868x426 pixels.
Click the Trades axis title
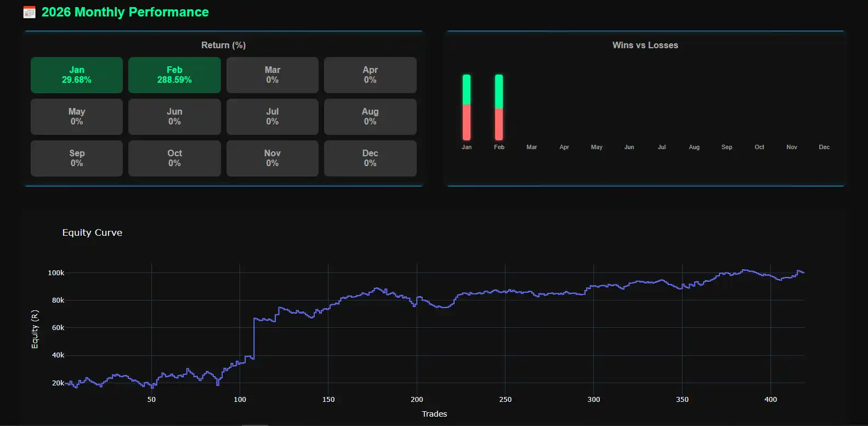[434, 414]
